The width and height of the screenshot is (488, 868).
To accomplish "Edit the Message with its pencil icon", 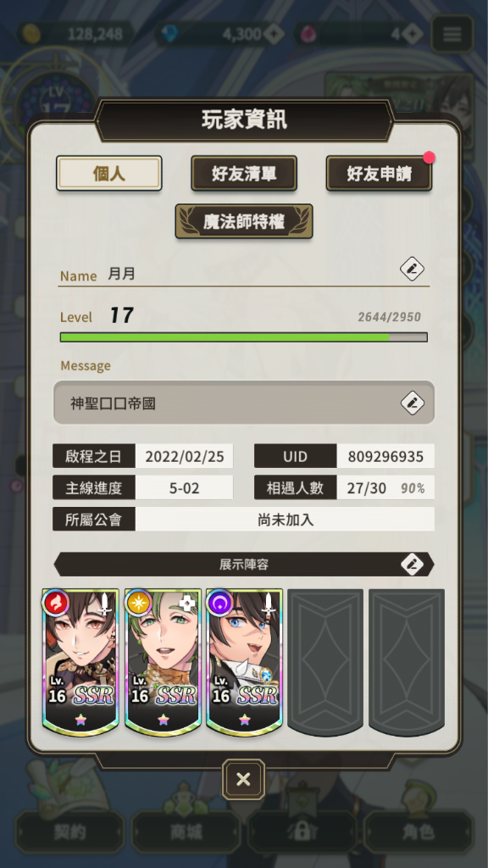I will 413,403.
